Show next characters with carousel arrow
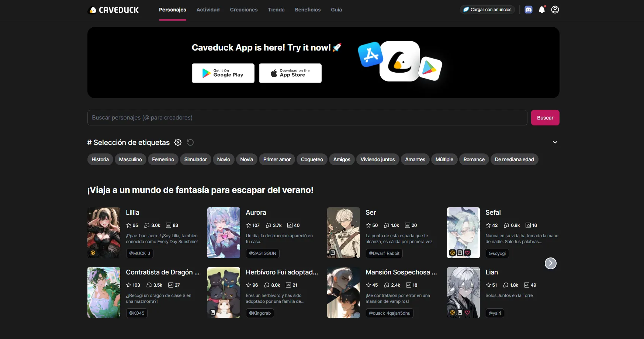The height and width of the screenshot is (339, 644). click(x=550, y=263)
